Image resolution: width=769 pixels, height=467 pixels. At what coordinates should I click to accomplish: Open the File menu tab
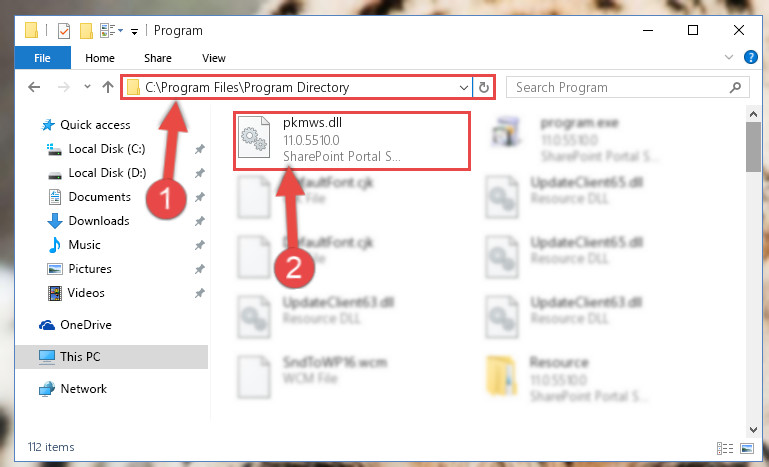click(x=43, y=58)
